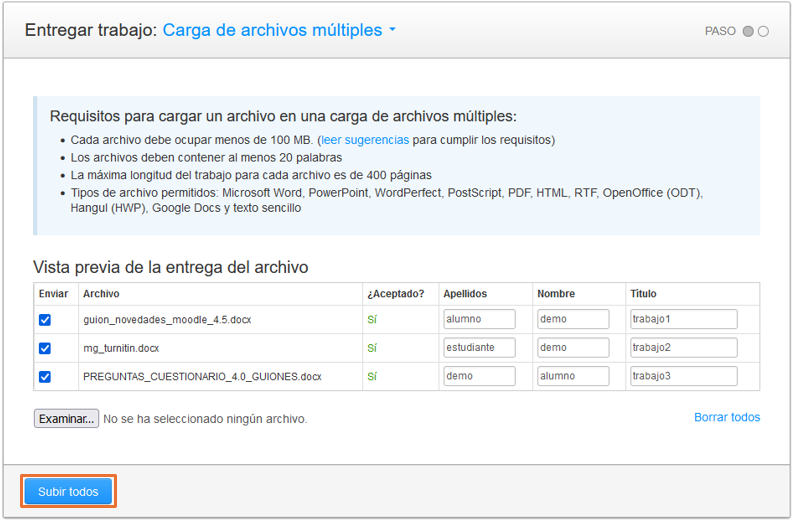Screen dimensions: 794x522
Task: Click 'Sí' in the mg_turnitin.docx row
Action: (x=372, y=348)
